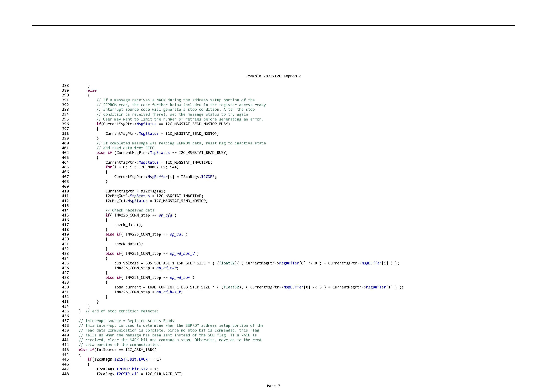Click the for keyword on line 405
Viewport: 547px width, 392px height.
[x=108, y=167]
